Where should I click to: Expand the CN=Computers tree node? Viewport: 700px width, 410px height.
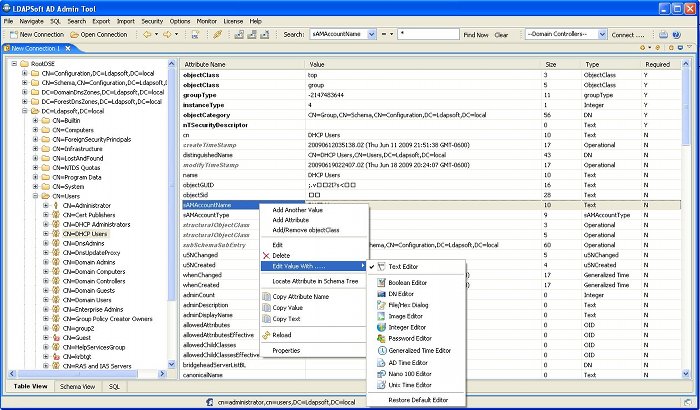pyautogui.click(x=35, y=130)
